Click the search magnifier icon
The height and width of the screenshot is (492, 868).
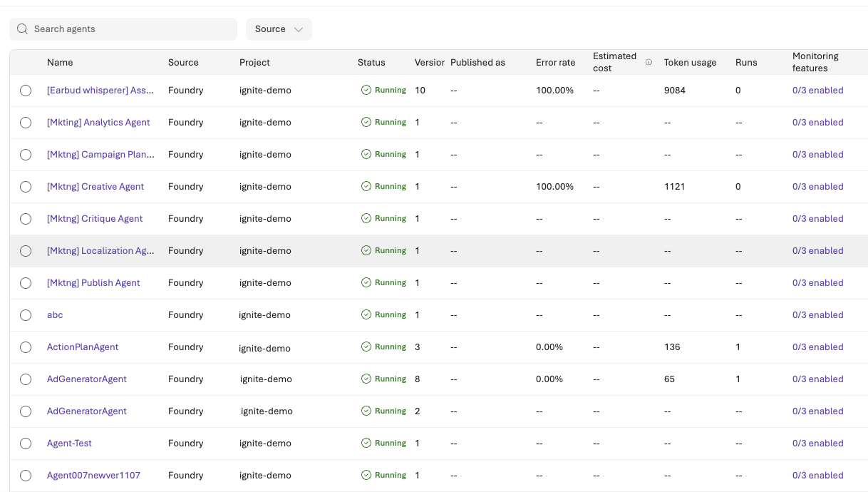coord(21,29)
